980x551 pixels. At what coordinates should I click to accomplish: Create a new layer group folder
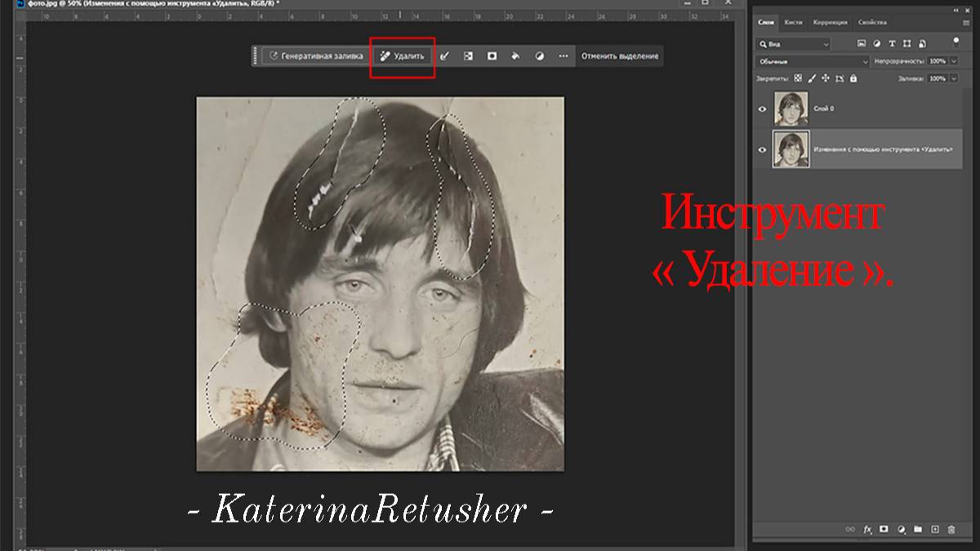pyautogui.click(x=918, y=530)
